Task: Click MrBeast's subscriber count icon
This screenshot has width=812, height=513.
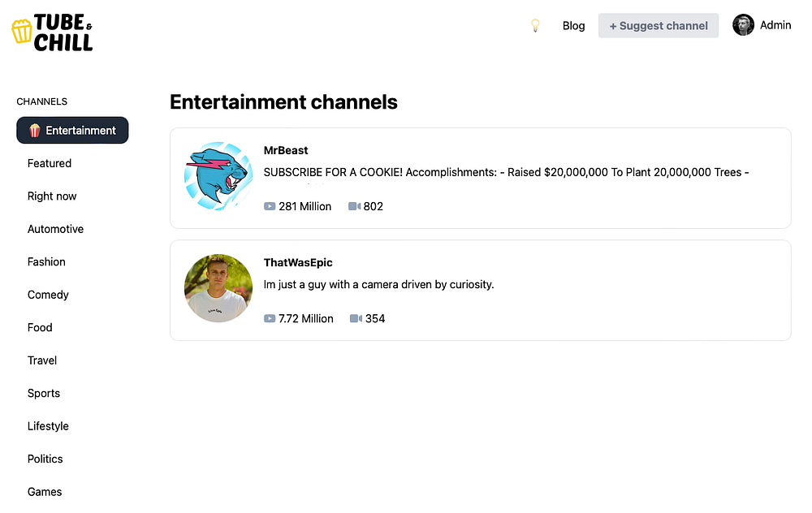Action: point(270,206)
